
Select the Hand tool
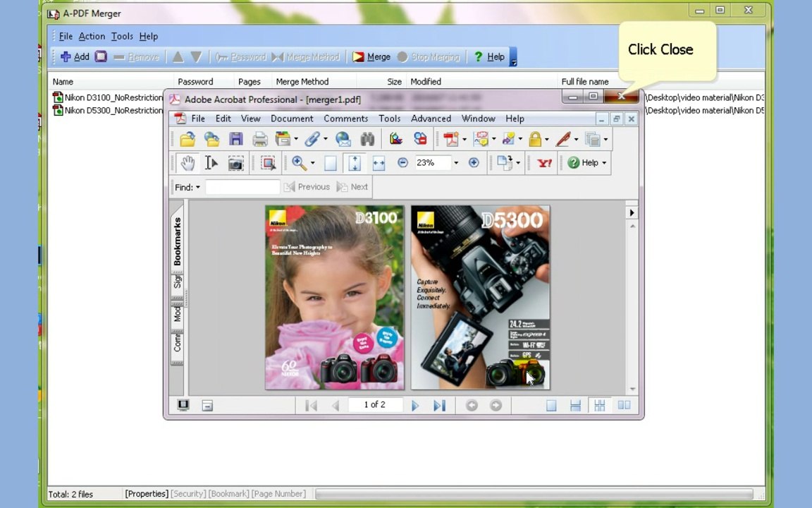click(187, 163)
